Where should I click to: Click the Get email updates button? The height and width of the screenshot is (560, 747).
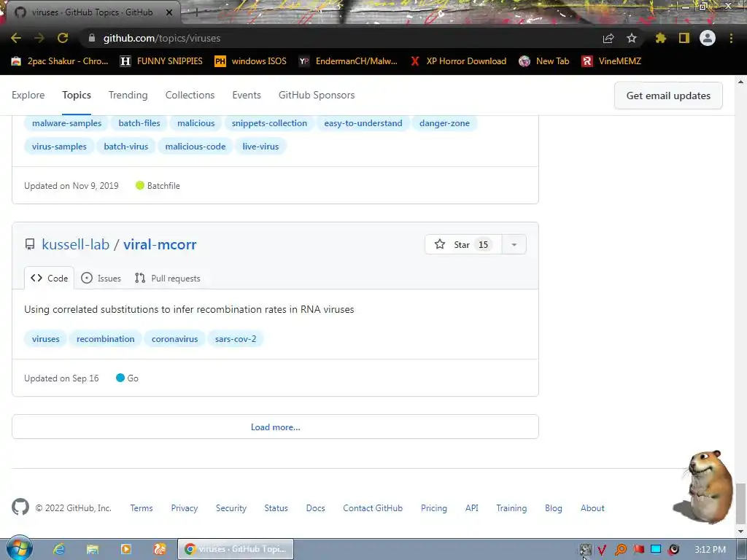668,96
